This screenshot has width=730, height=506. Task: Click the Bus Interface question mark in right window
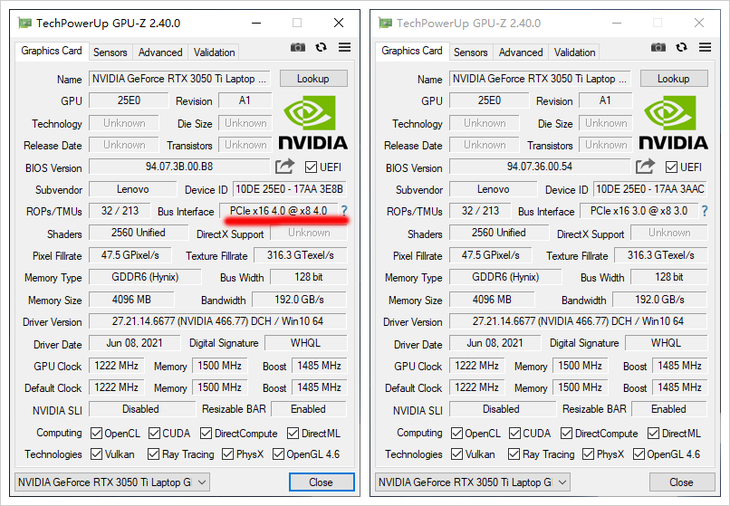click(x=704, y=211)
